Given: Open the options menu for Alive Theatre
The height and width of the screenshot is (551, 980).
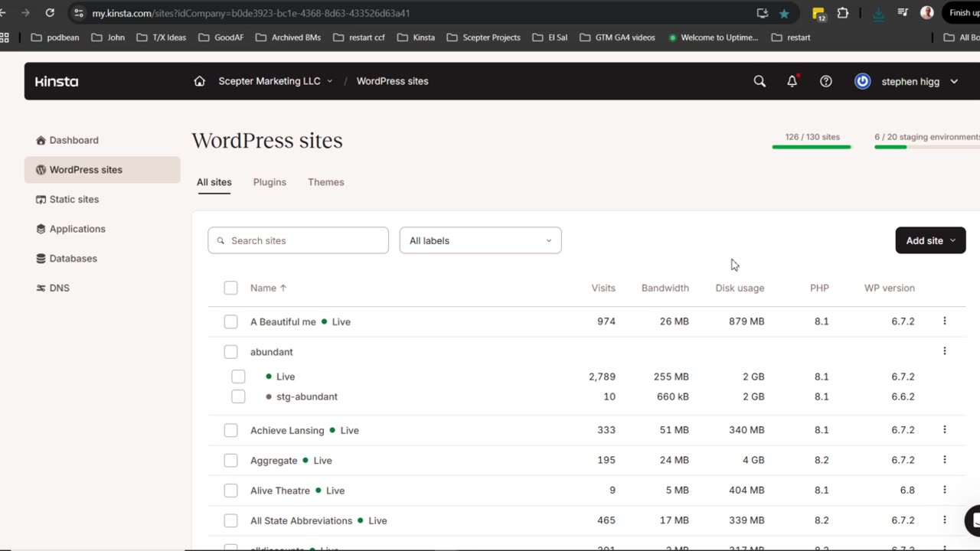Looking at the screenshot, I should point(944,490).
